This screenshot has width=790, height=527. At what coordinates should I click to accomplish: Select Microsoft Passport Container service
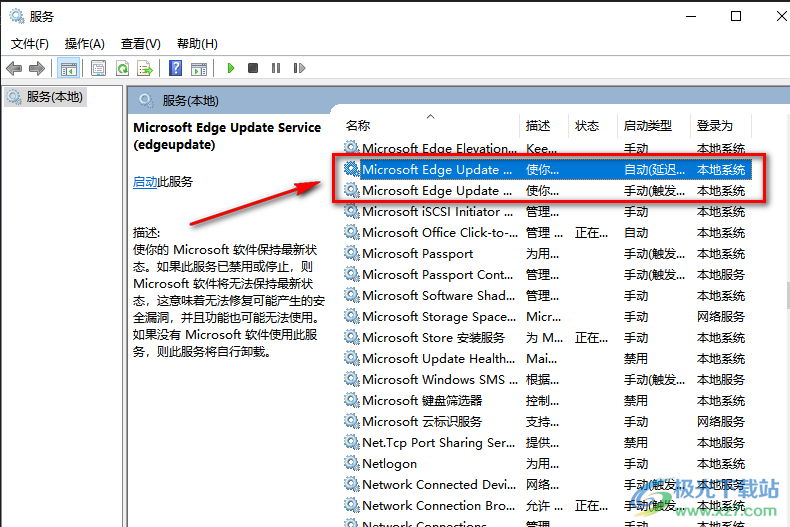[x=547, y=275]
